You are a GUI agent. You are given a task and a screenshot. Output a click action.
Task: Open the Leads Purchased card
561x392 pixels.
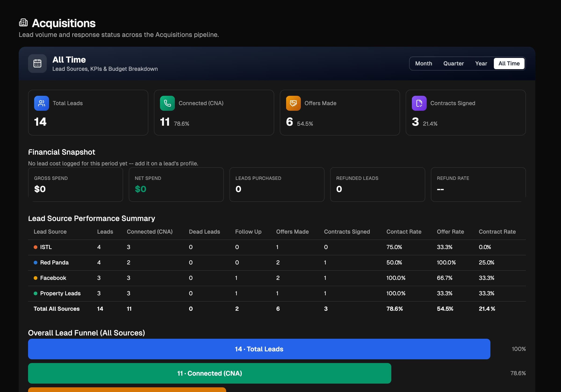[x=277, y=185]
